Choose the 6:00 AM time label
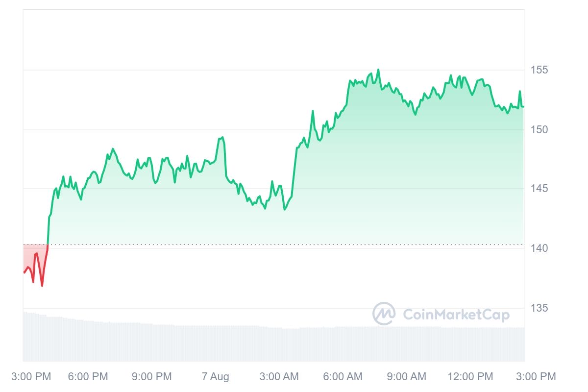Screen dimensions: 588x392 tap(343, 377)
